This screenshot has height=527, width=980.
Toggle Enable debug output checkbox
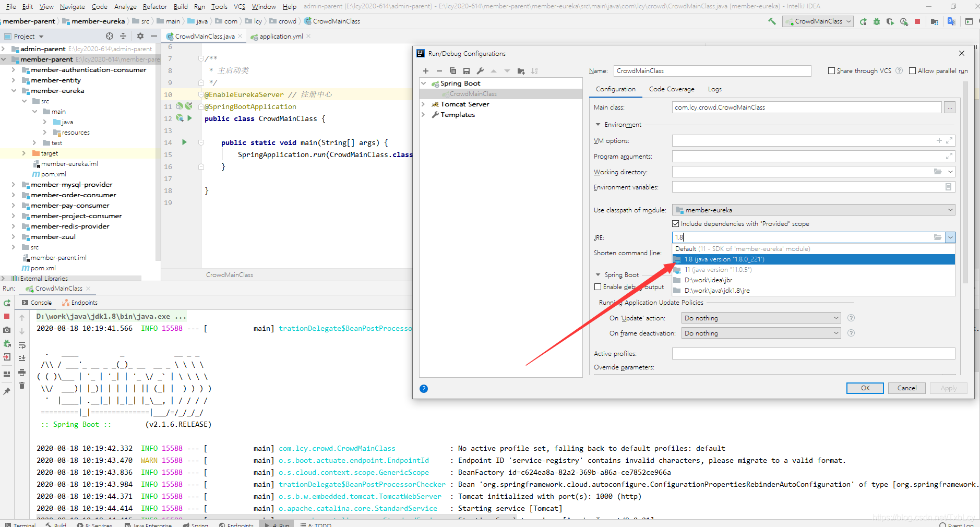click(x=598, y=287)
